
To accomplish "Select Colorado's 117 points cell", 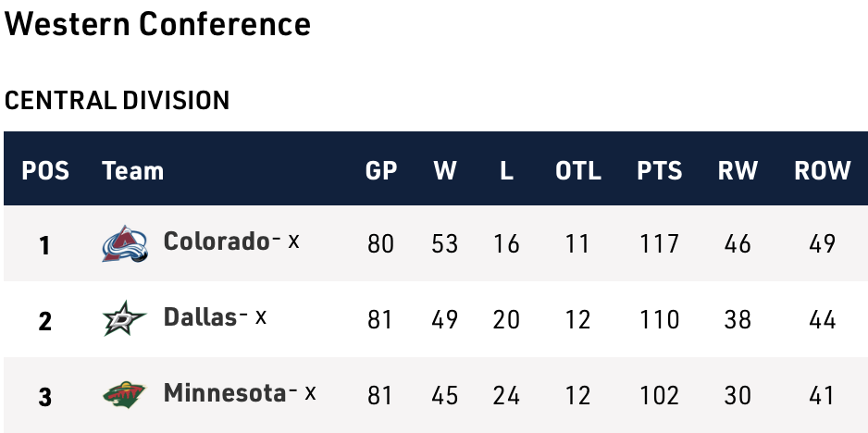I will [x=659, y=244].
